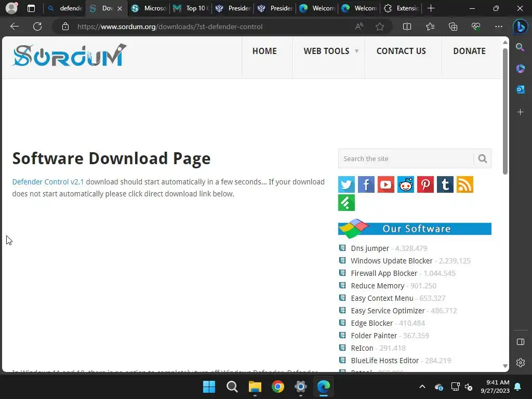Image resolution: width=532 pixels, height=399 pixels.
Task: Open sidebar Search icon
Action: pyautogui.click(x=520, y=47)
